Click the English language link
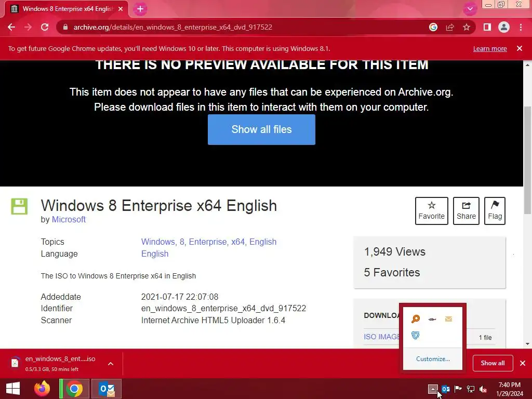Viewport: 532px width, 399px height. click(x=155, y=254)
